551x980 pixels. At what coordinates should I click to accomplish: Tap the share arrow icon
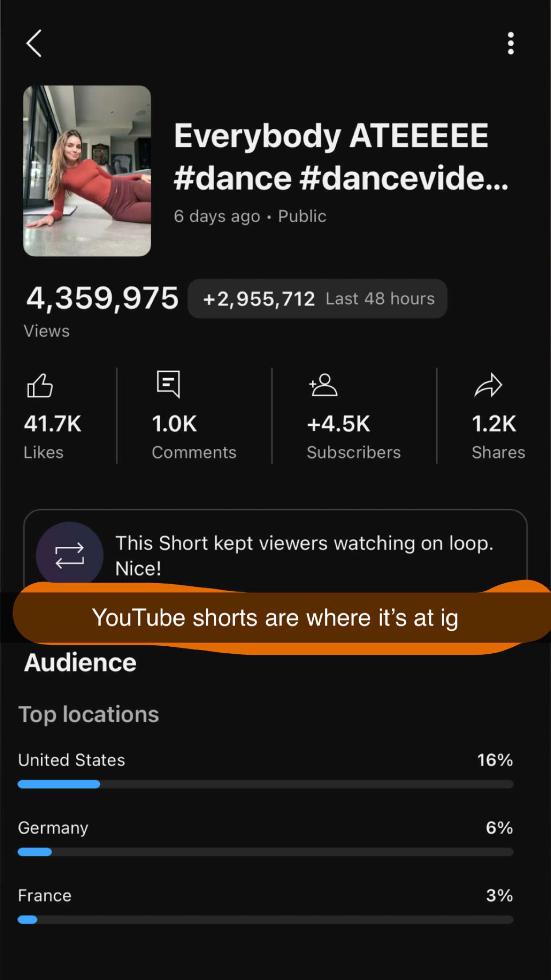click(x=488, y=385)
